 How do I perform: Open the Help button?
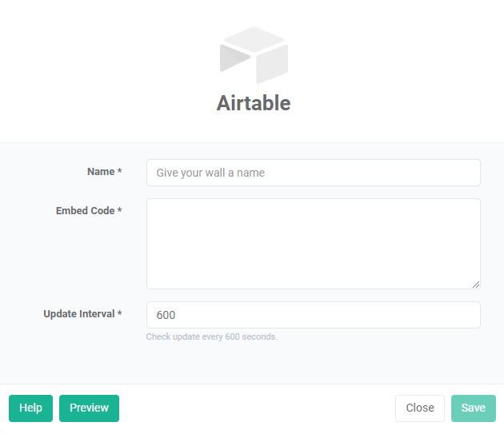(x=31, y=408)
